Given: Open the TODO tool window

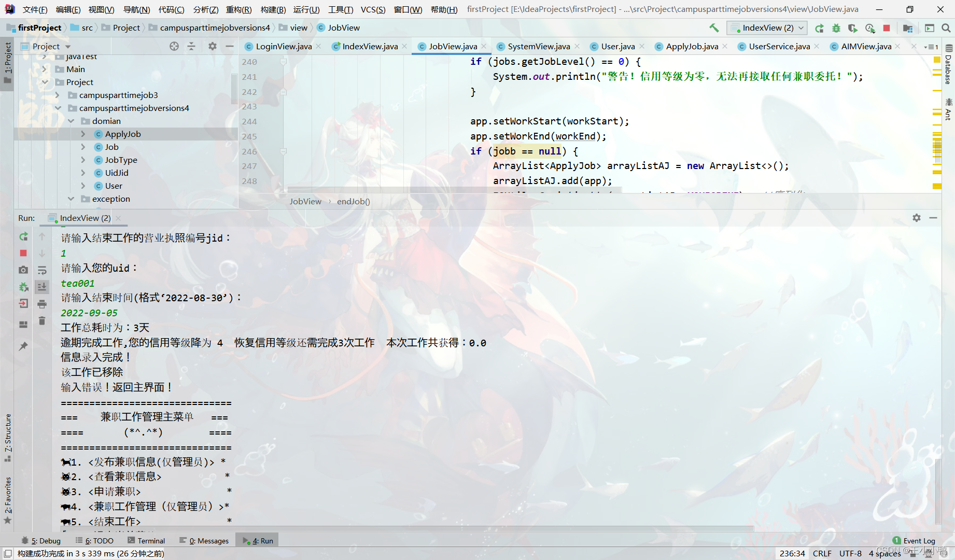Looking at the screenshot, I should click(94, 541).
